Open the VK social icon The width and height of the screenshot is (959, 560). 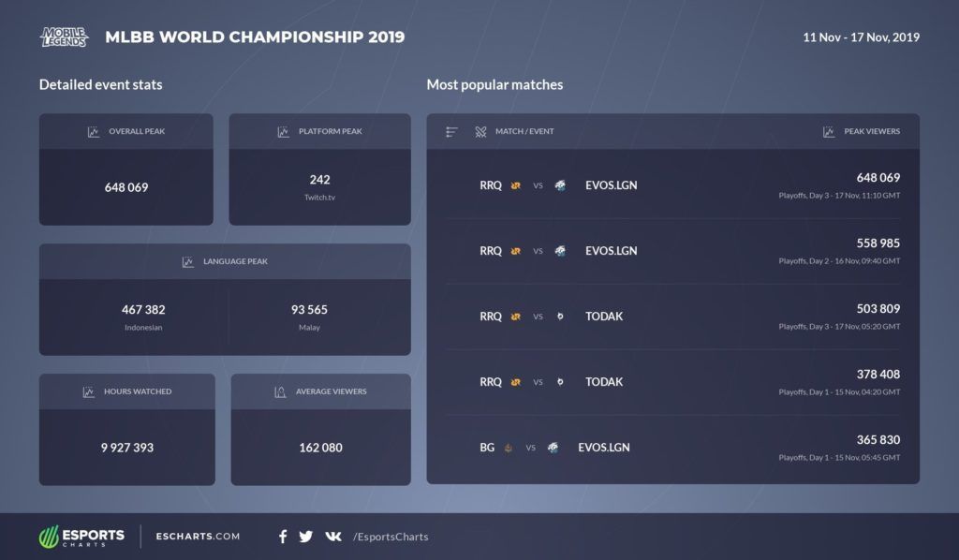332,537
